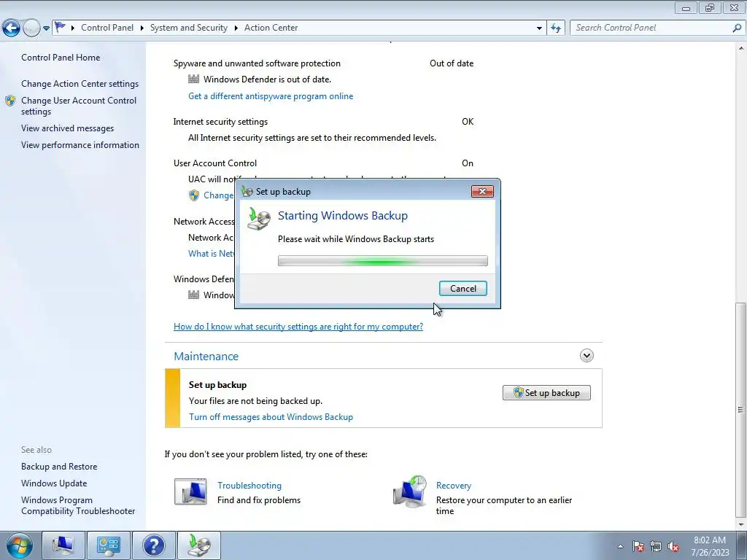
Task: Open the Windows Backup taskbar icon
Action: click(199, 545)
